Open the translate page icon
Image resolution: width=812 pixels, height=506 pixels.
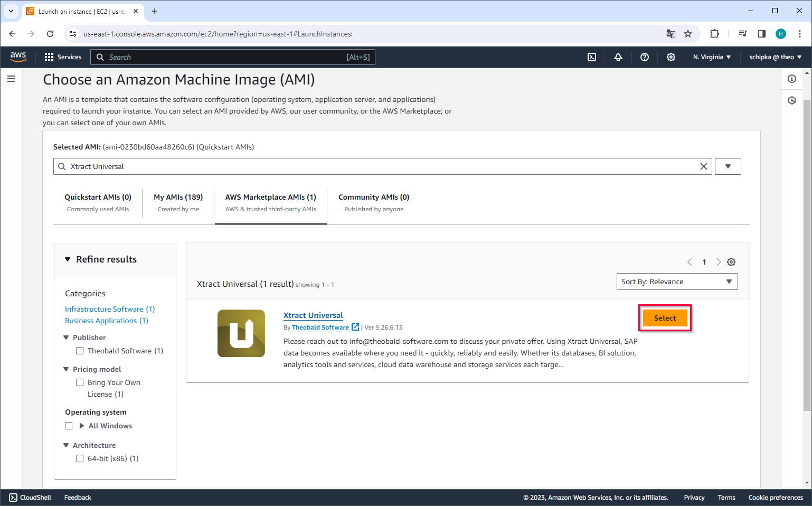(x=671, y=34)
